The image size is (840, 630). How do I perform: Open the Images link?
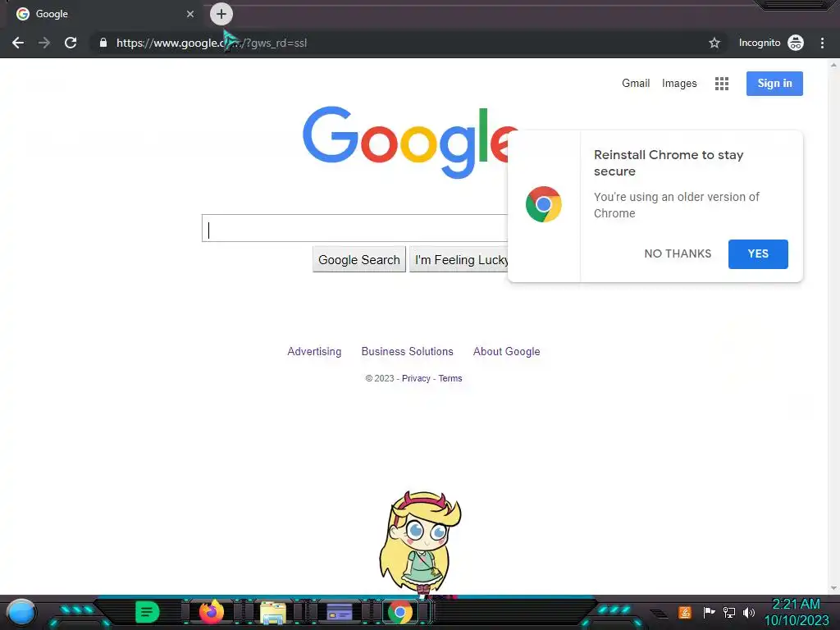679,84
